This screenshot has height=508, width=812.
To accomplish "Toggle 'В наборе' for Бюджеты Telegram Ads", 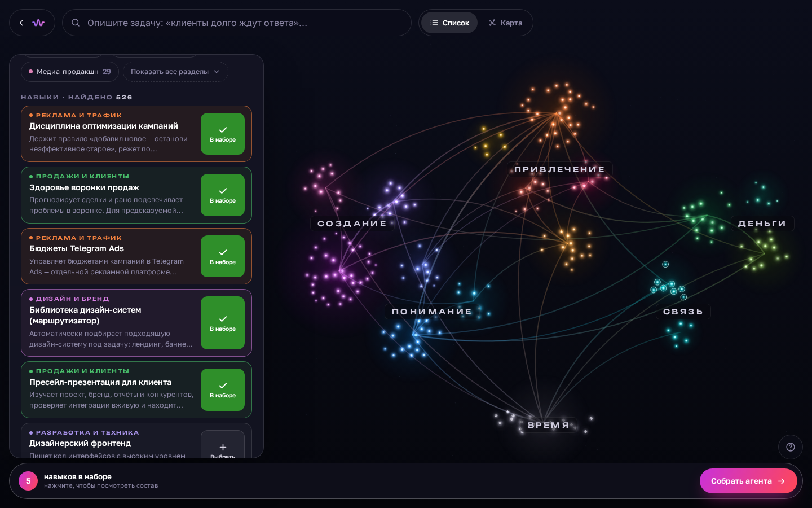I will (x=223, y=256).
